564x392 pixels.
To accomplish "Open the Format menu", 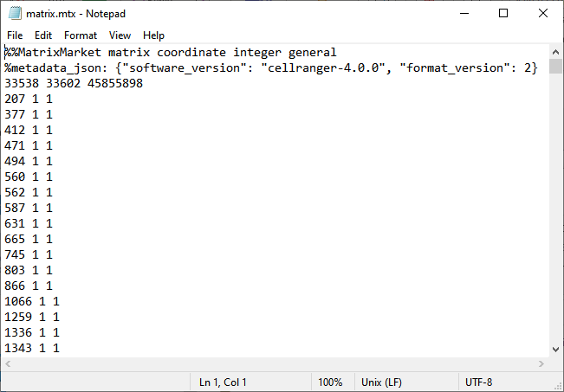I will click(81, 35).
